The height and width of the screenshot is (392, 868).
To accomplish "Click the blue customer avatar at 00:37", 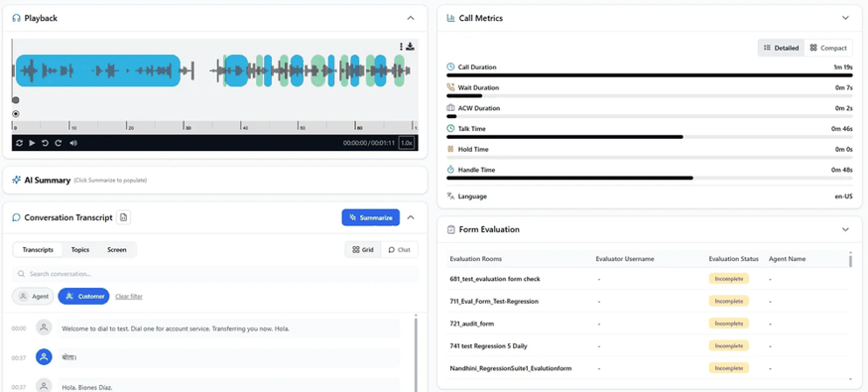I will coord(45,357).
